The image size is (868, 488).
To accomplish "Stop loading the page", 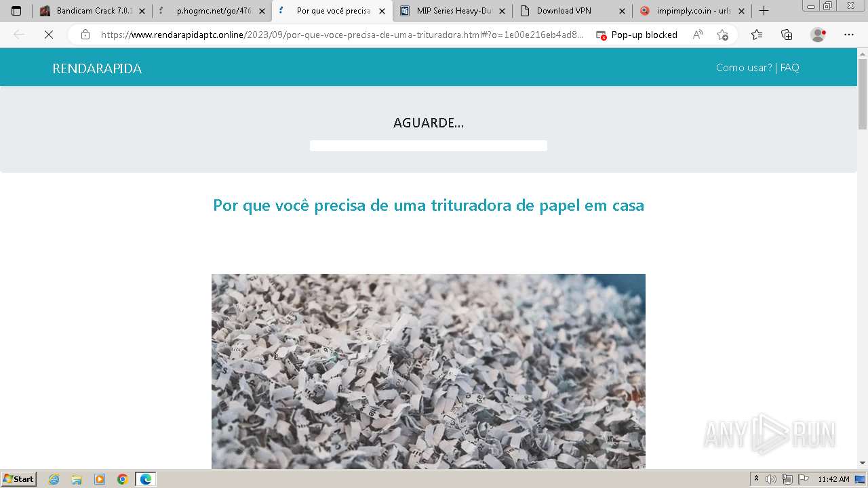I will 49,35.
